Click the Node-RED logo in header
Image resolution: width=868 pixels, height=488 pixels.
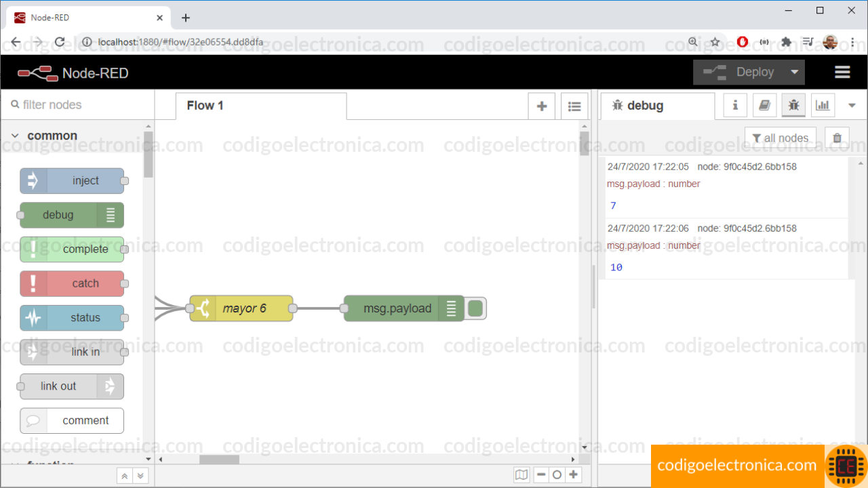(x=73, y=73)
